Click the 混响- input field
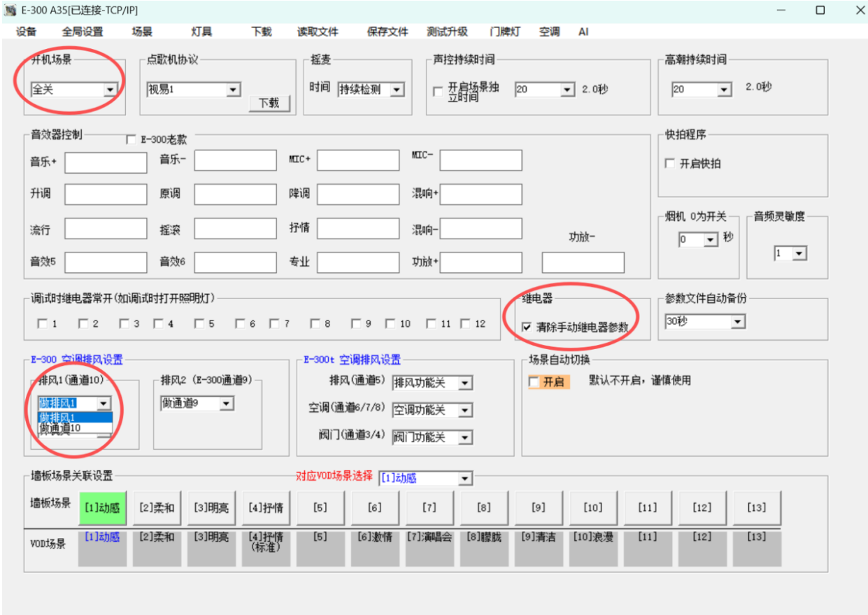 pyautogui.click(x=481, y=229)
